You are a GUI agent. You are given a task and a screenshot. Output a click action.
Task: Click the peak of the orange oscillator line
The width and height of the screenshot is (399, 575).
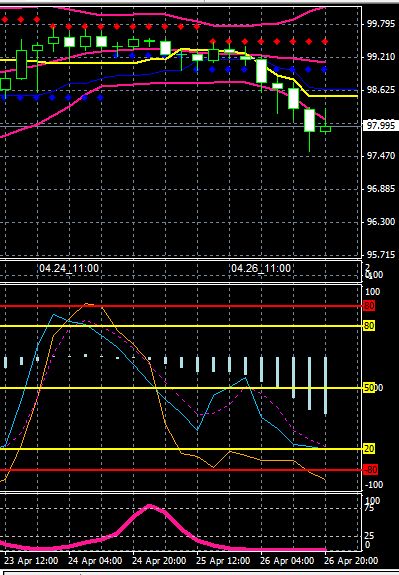87,304
